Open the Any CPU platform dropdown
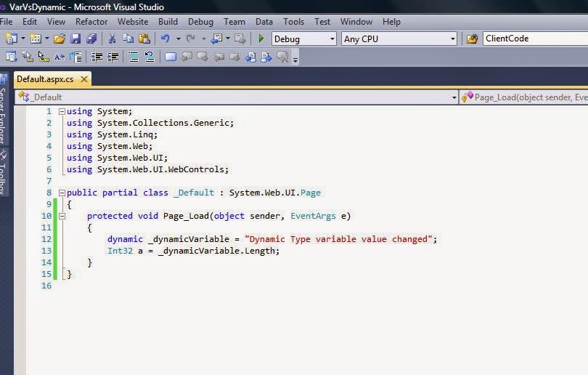Screen dimensions: 588x375 (x=399, y=39)
